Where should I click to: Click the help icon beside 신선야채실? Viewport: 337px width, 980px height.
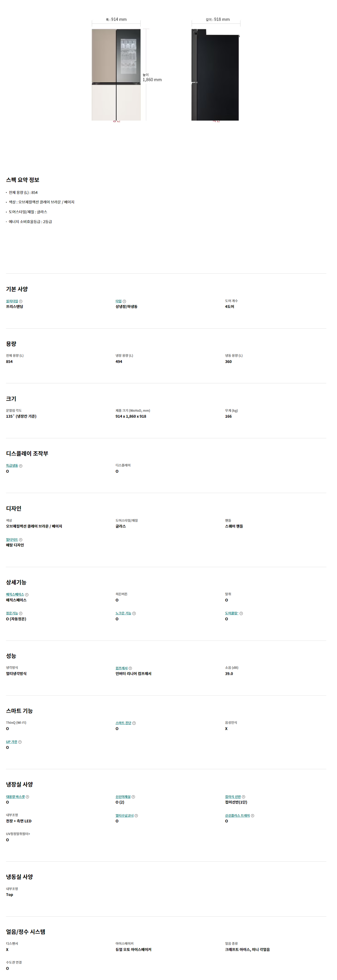point(133,797)
